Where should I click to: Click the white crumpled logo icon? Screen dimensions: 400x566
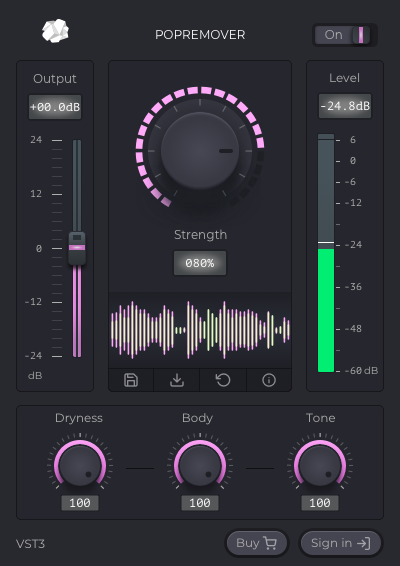point(55,31)
